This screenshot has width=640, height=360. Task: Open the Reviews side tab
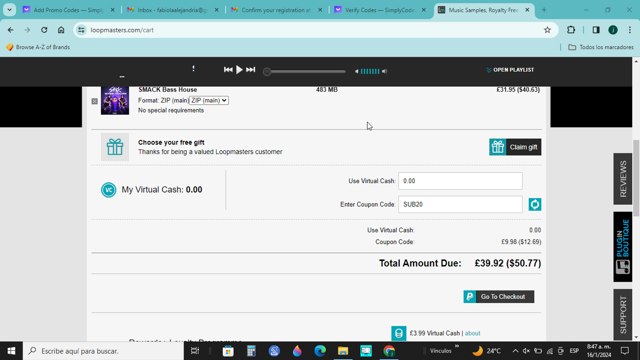[x=622, y=179]
